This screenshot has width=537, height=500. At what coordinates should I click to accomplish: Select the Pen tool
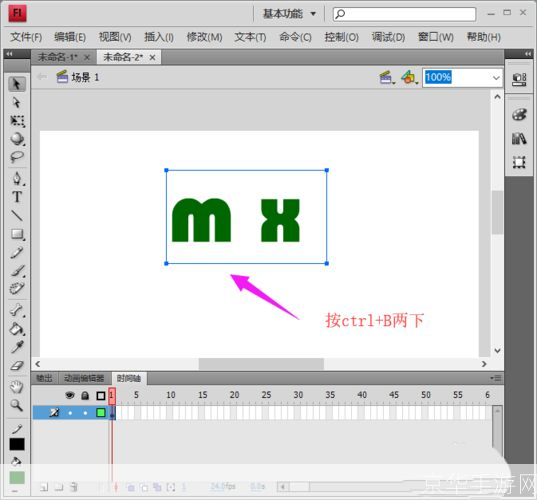(17, 179)
